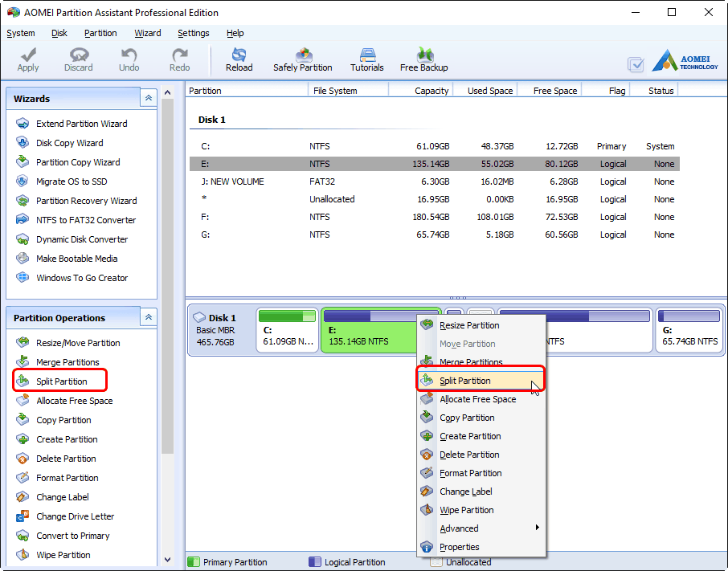
Task: Select the G: 65.74GB block in disk map
Action: 689,330
